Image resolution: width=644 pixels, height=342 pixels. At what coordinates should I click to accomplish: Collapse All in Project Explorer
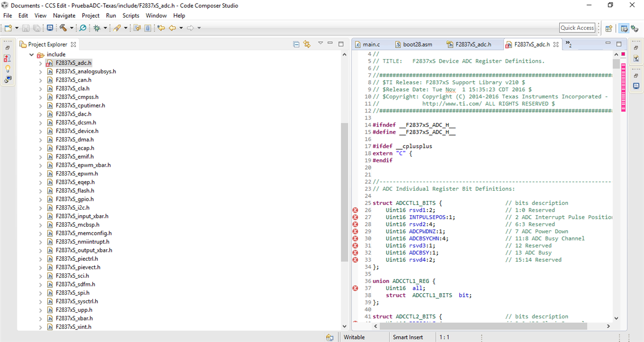point(296,44)
